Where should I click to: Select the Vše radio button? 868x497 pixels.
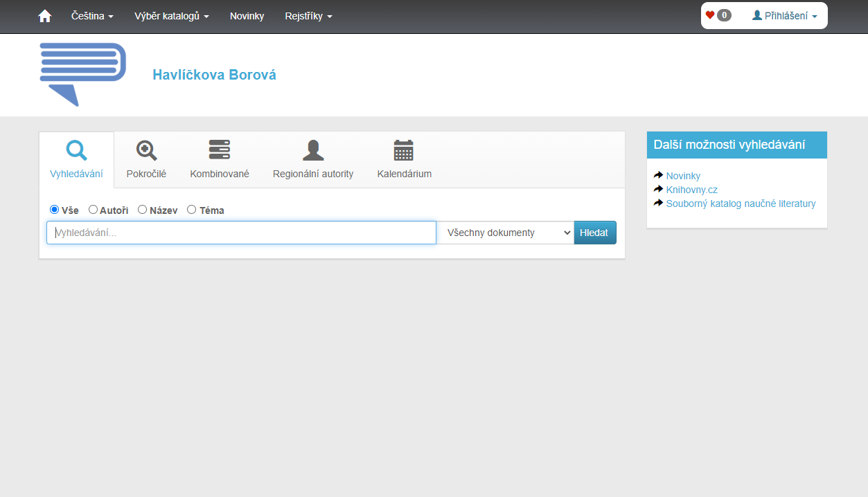point(55,210)
